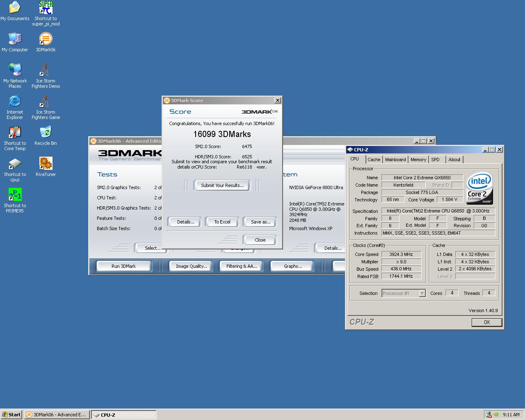Click the Core Speed 3924.3 MHz field
Screen dimensions: 525x420
point(401,254)
